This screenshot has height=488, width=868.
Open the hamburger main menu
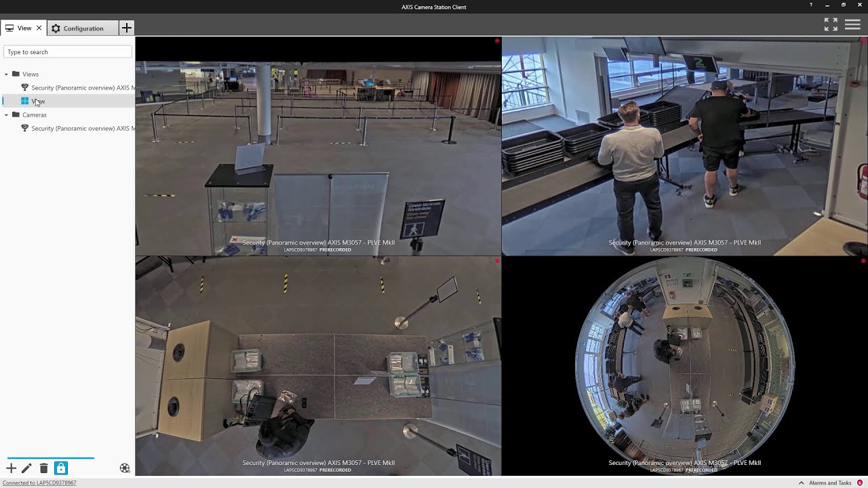852,24
